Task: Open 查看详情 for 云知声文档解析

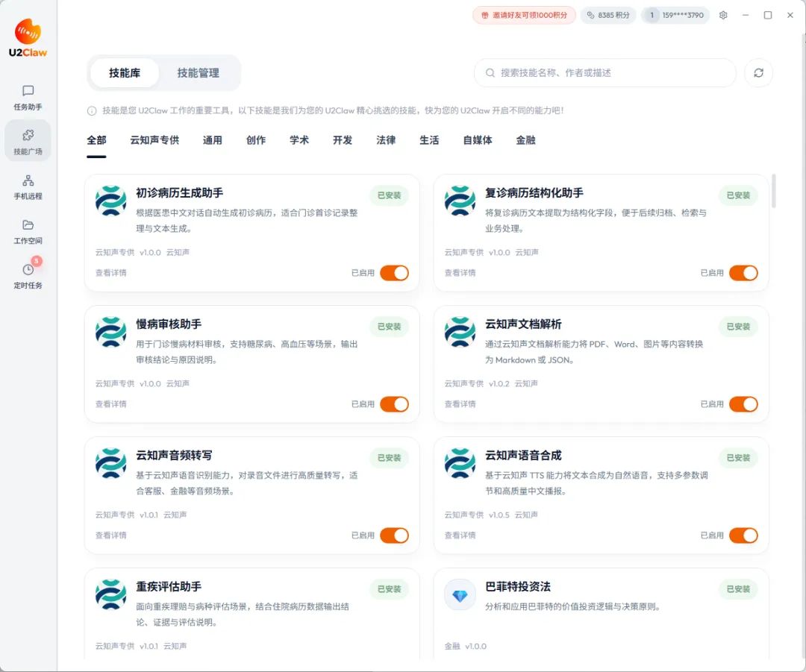Action: tap(460, 404)
